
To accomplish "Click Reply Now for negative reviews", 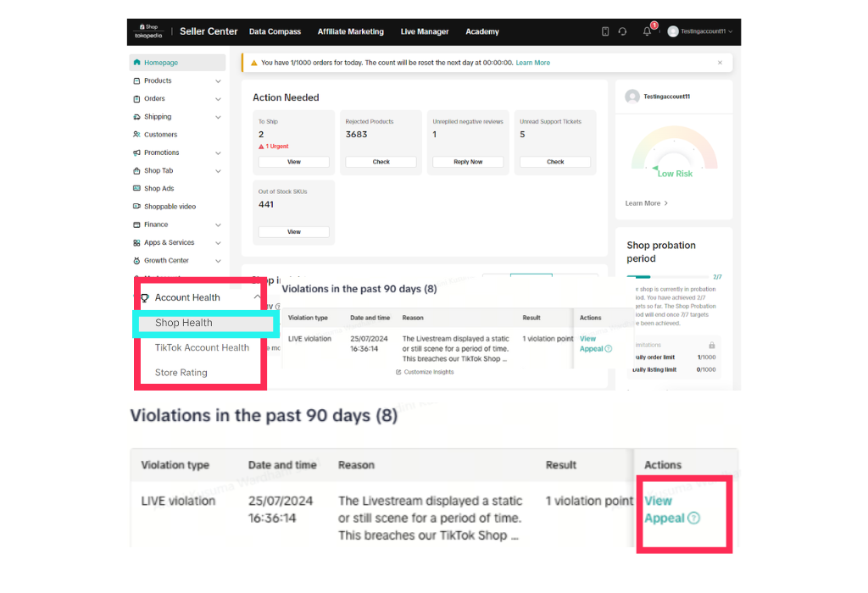I will (x=468, y=162).
